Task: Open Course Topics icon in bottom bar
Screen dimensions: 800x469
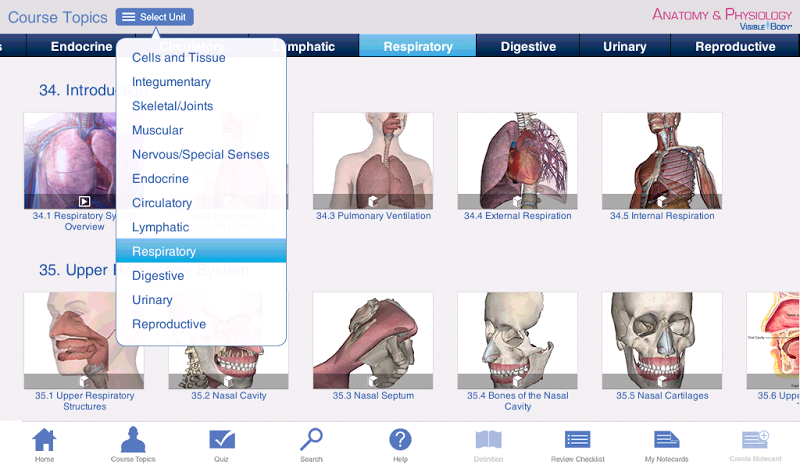Action: [133, 442]
